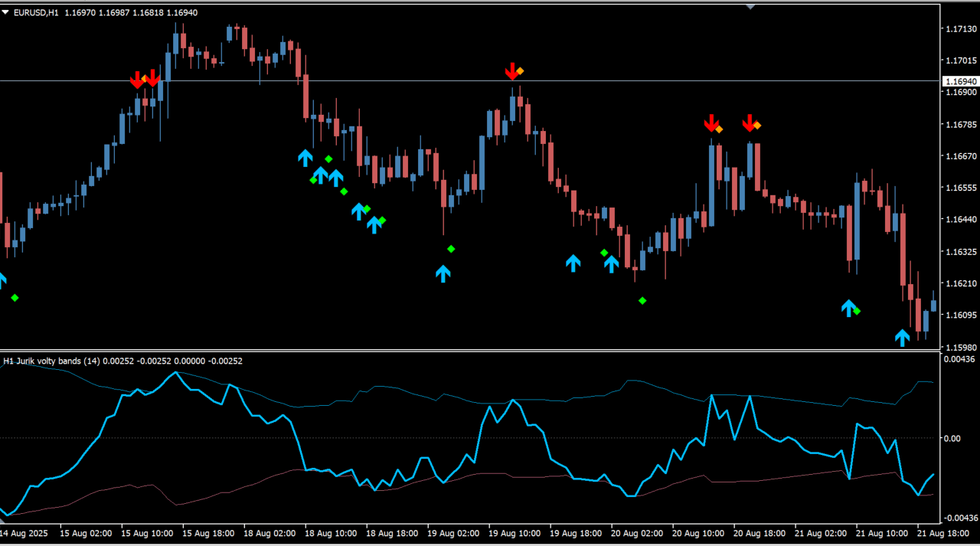This screenshot has height=546, width=980.
Task: Click the EURUSD,H1 chart title text
Action: click(36, 12)
